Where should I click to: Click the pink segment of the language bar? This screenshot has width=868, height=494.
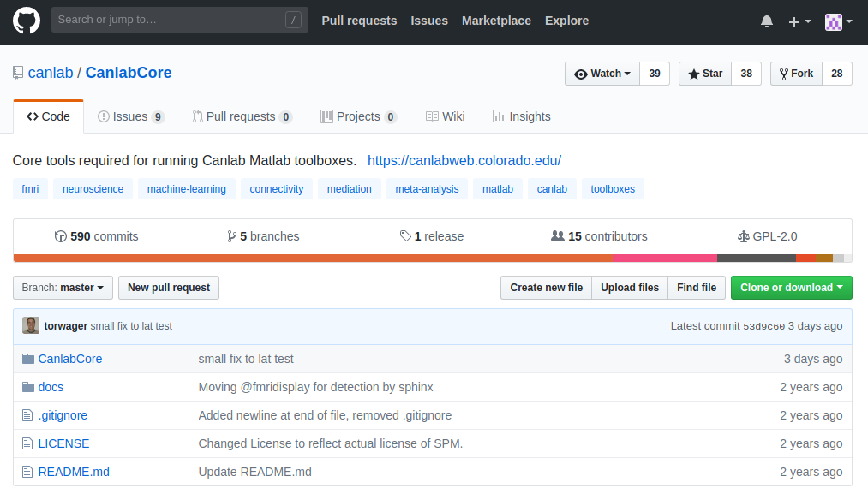(665, 259)
